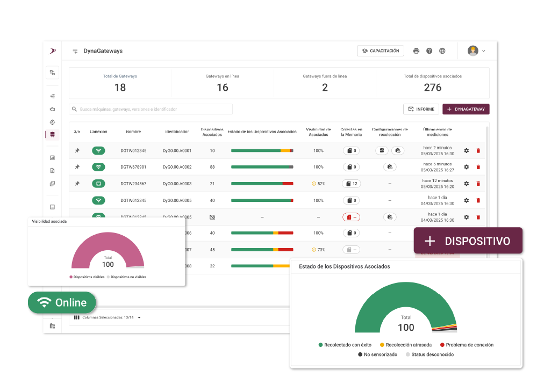Open the user avatar dropdown chevron
Viewport: 551px width, 392px height.
pos(483,51)
